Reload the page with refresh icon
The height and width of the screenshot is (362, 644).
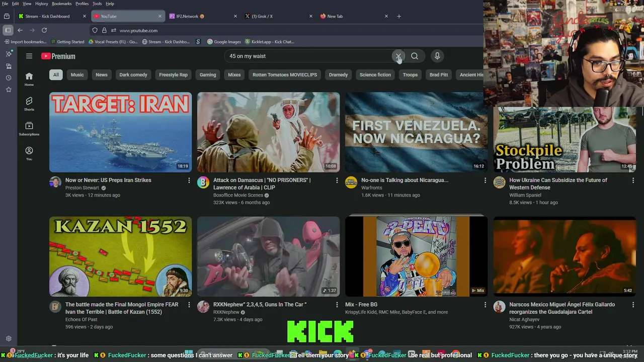[44, 30]
